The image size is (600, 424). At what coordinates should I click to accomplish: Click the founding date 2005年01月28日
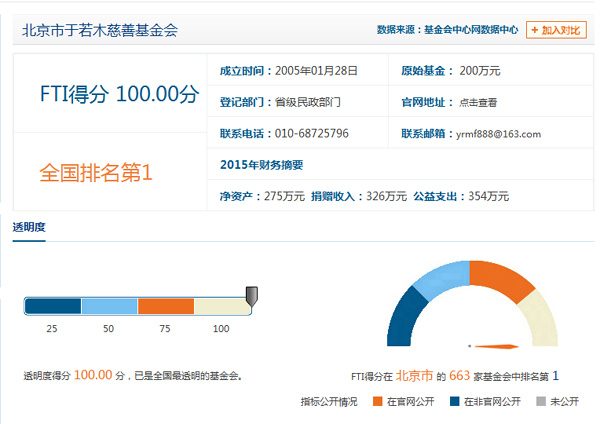point(316,71)
